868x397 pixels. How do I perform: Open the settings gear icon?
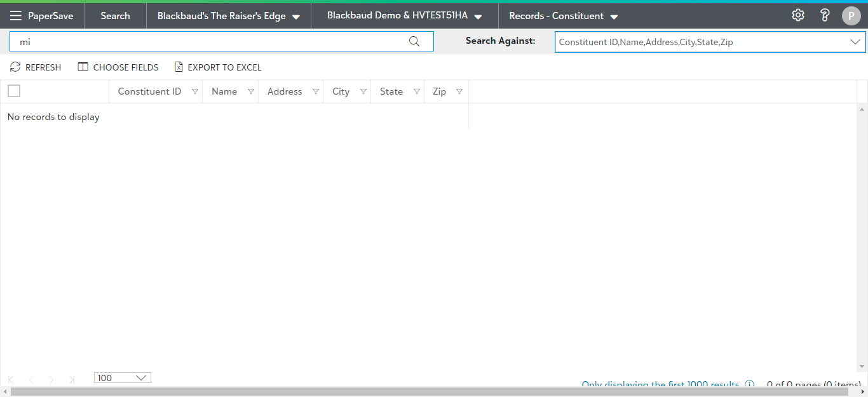[x=798, y=15]
